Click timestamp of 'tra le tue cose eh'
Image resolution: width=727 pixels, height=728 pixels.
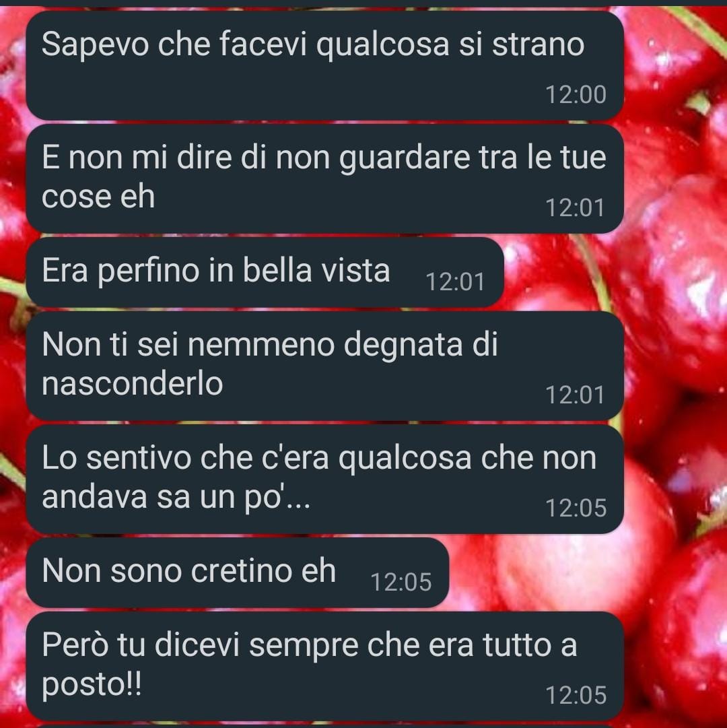point(575,207)
